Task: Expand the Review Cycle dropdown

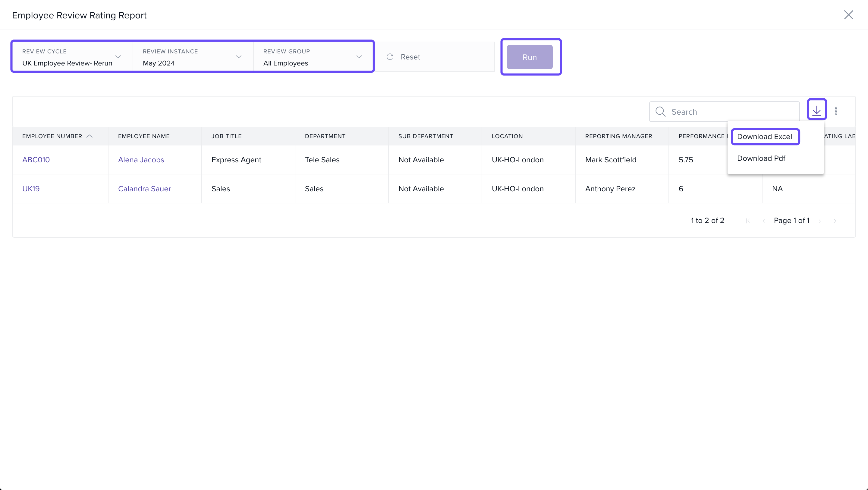Action: click(x=118, y=57)
